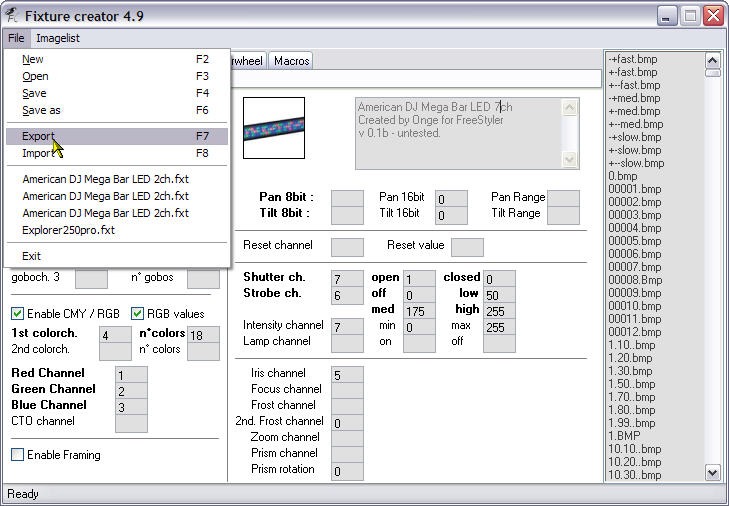Click the shutter open value field
The image size is (729, 506).
pyautogui.click(x=419, y=279)
